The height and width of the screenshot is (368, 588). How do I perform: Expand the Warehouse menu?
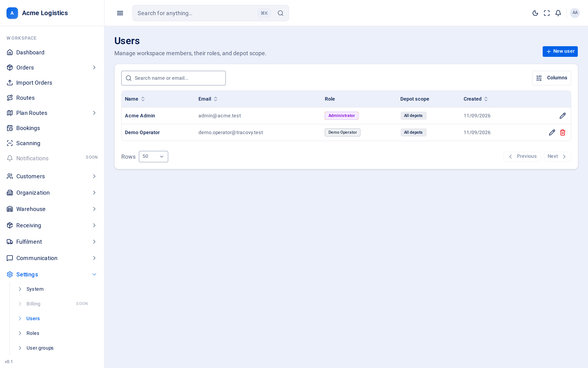[52, 209]
